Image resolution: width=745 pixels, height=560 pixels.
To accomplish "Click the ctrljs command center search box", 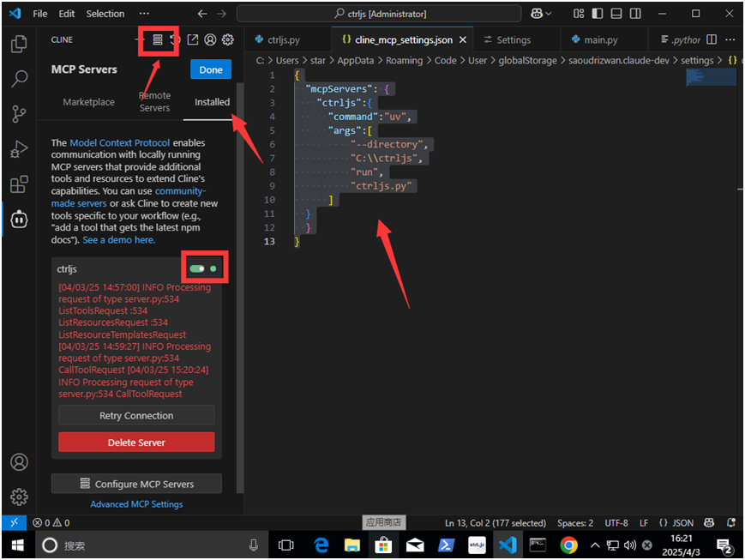I will point(379,14).
